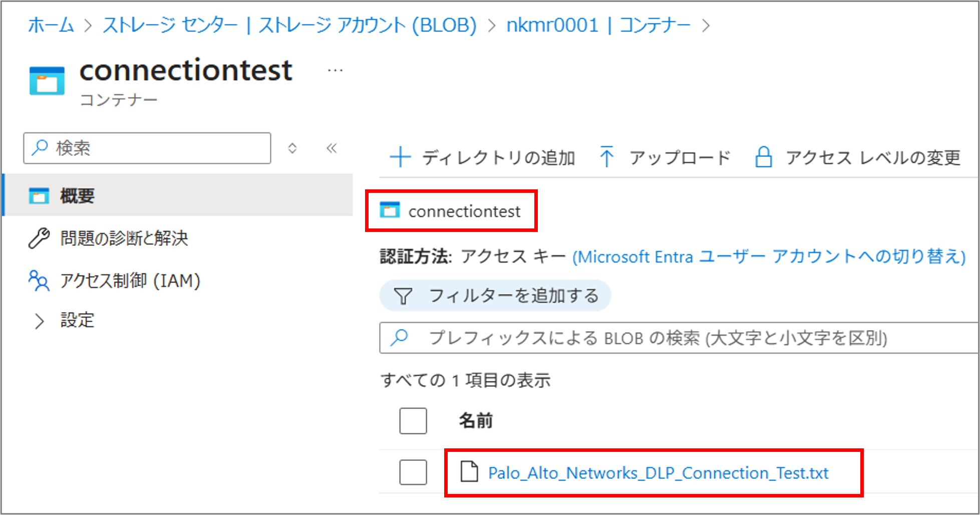Click the filter funnel icon

[403, 296]
